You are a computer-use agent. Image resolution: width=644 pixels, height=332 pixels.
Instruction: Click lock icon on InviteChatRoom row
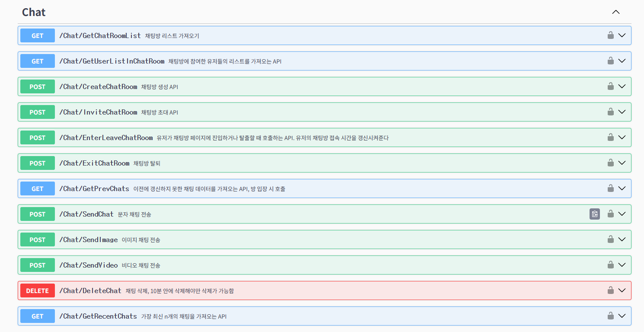[611, 112]
